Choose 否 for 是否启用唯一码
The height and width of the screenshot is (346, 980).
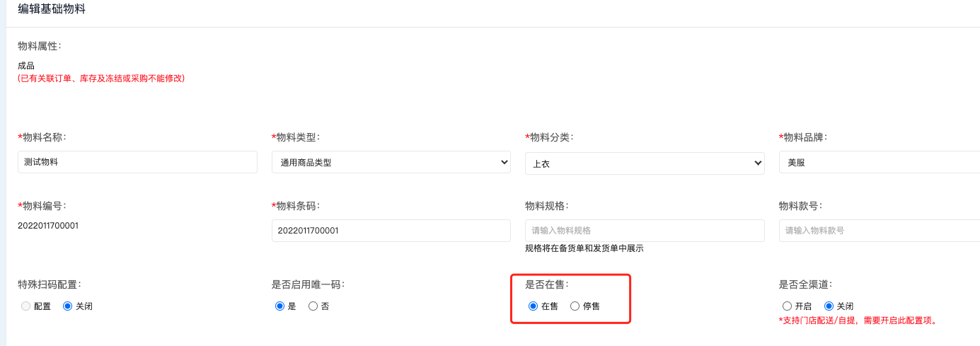313,306
